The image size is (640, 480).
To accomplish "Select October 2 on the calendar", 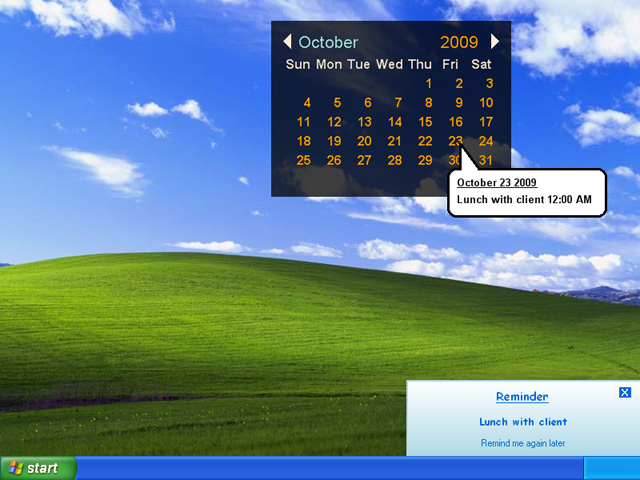I will click(x=459, y=84).
